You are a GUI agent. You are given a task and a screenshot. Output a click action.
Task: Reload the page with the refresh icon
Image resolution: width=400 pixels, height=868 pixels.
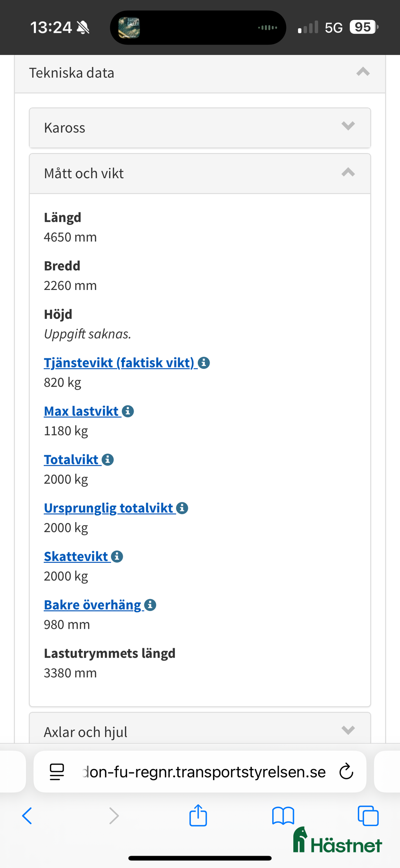346,772
